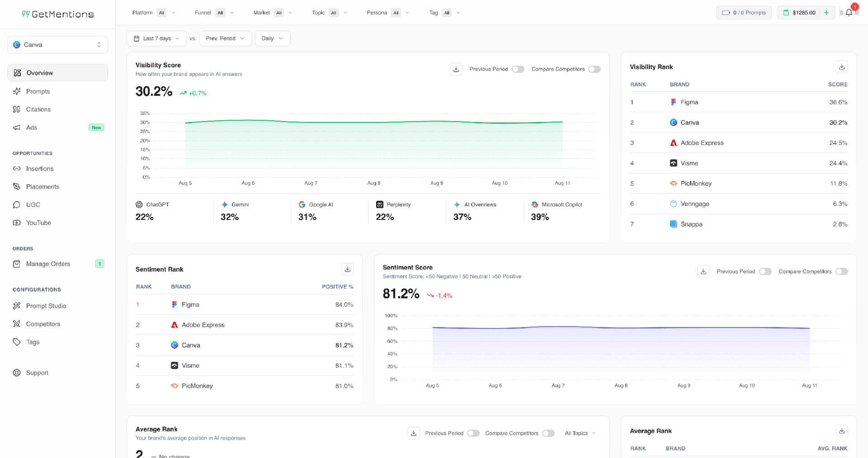Download the Visibility Rank table
The height and width of the screenshot is (458, 868).
coord(842,67)
